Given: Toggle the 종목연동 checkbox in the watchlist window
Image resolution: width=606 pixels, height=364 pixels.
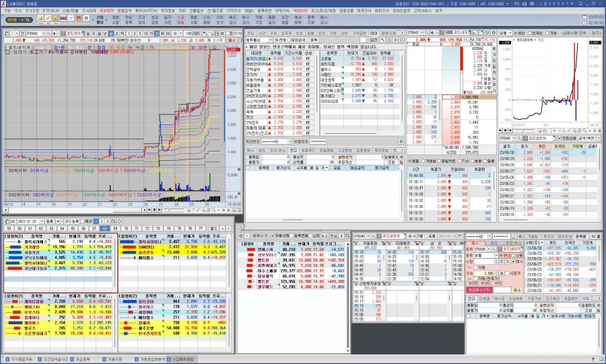Looking at the screenshot, I should click(292, 236).
